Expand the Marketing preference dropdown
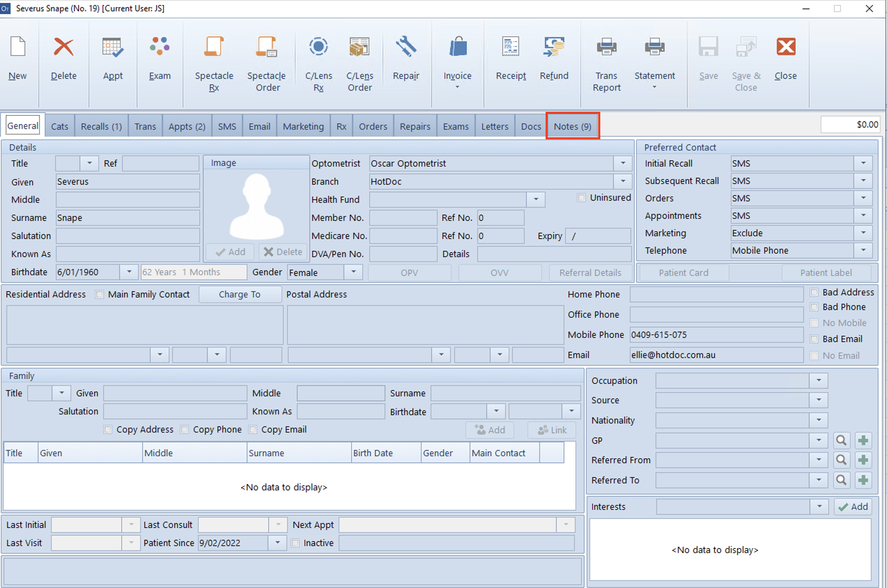887x588 pixels. pyautogui.click(x=863, y=233)
